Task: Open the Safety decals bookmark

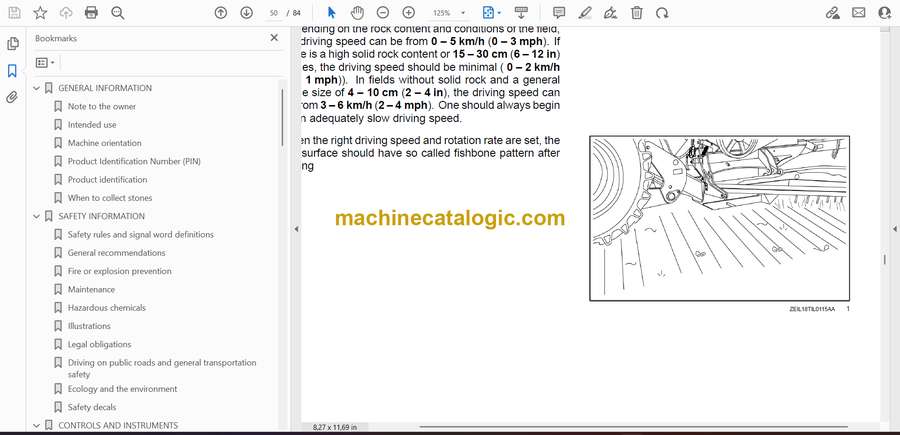Action: point(92,407)
